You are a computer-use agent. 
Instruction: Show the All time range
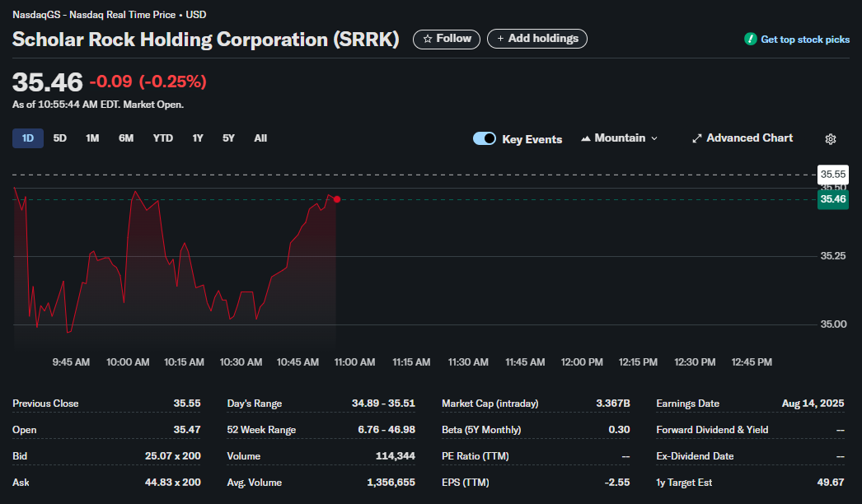click(x=260, y=138)
